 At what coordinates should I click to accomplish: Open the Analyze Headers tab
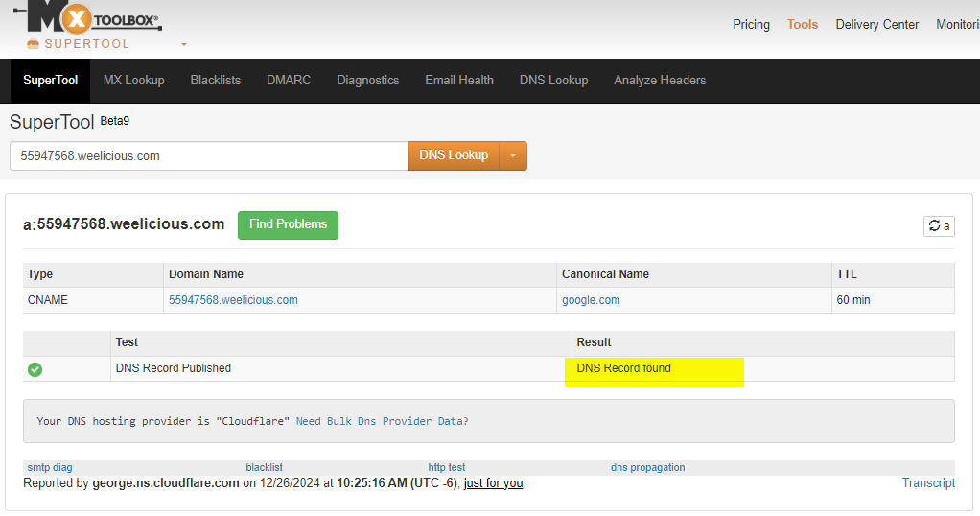coord(660,81)
